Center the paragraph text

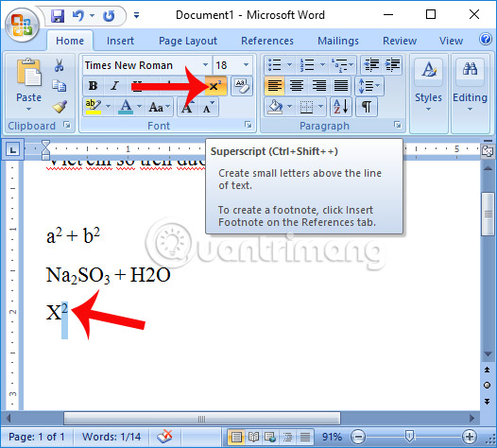tap(297, 86)
